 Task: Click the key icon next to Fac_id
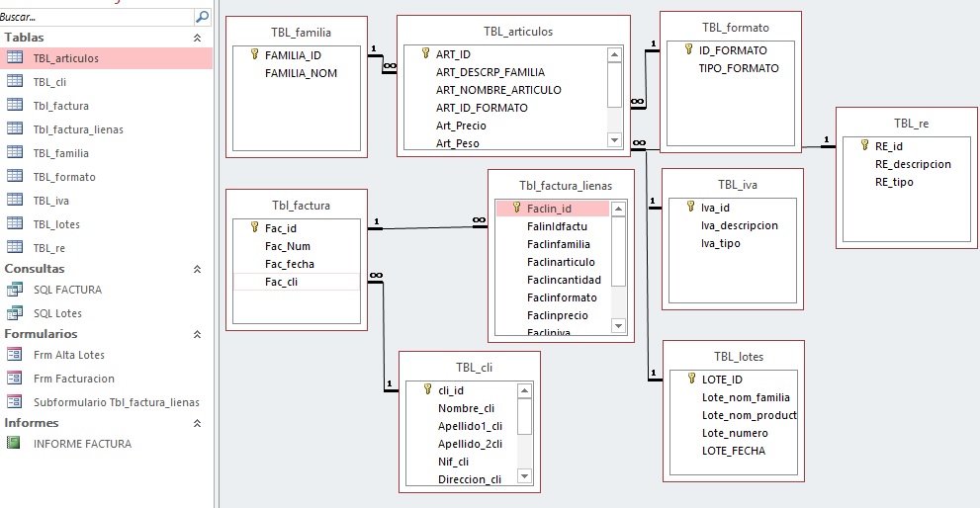point(254,227)
